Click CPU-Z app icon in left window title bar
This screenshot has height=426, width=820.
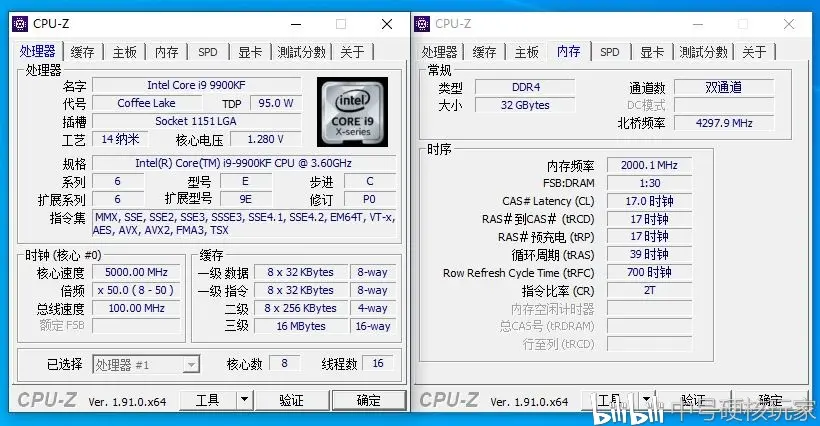20,24
